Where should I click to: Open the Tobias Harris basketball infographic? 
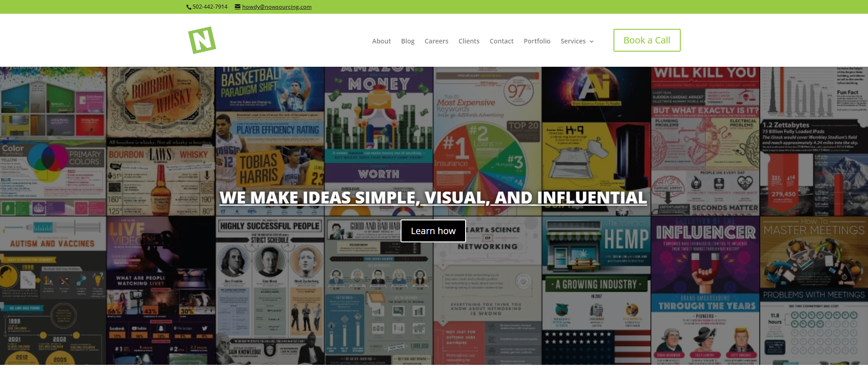[270, 141]
